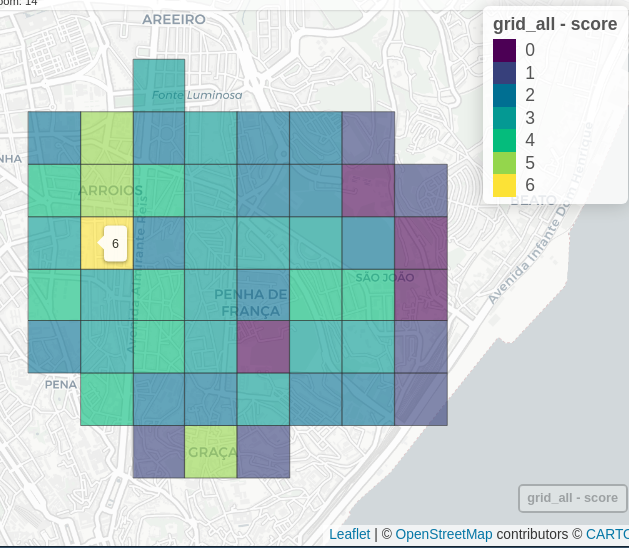Toggle the grid_all - score layer button
Viewport: 629px width, 548px height.
(x=572, y=498)
